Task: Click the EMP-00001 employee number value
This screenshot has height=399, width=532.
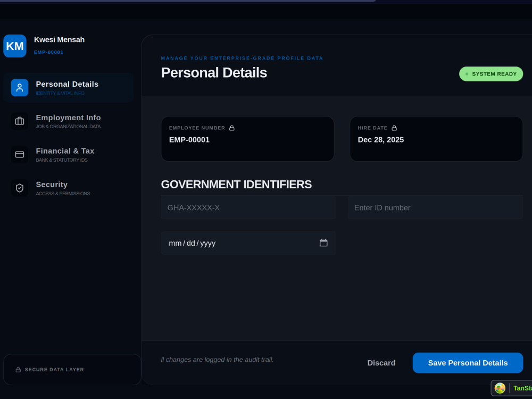Action: click(x=189, y=140)
